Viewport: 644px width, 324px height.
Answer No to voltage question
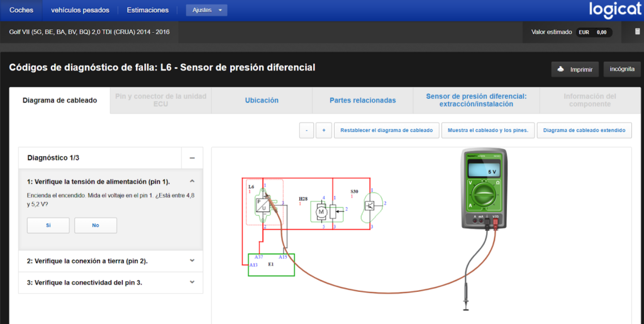click(96, 225)
